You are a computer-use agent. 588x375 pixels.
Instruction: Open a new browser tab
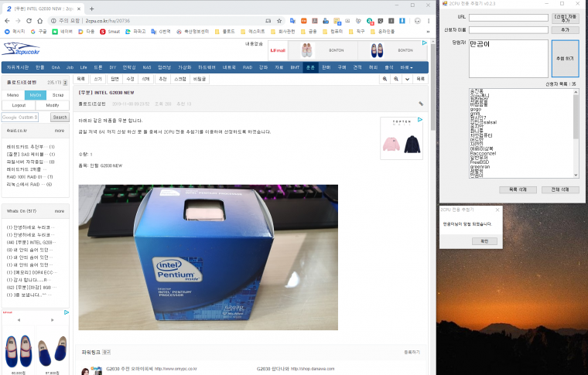click(91, 9)
